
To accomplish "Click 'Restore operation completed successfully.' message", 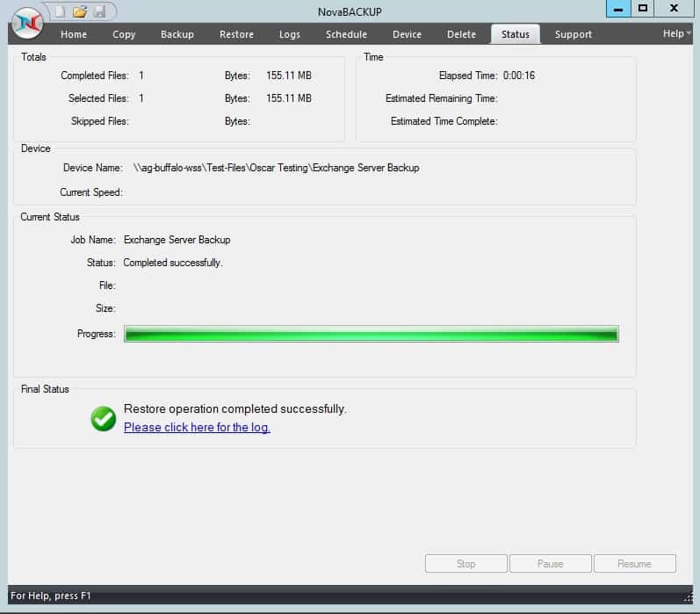I will 235,409.
